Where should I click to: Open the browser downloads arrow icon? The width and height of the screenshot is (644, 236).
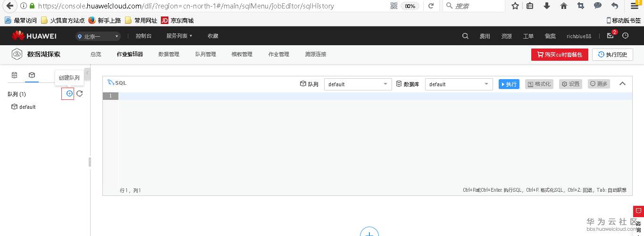pos(547,6)
